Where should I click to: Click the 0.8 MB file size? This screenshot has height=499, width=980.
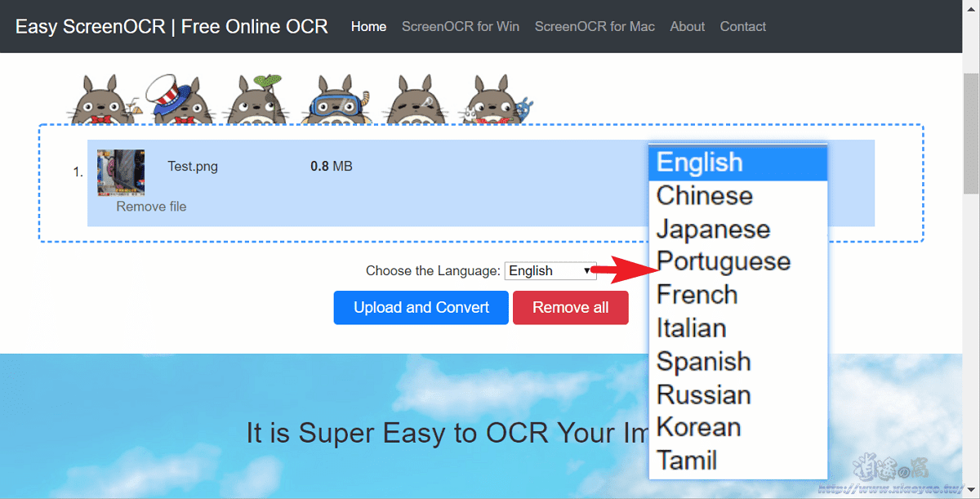click(332, 167)
